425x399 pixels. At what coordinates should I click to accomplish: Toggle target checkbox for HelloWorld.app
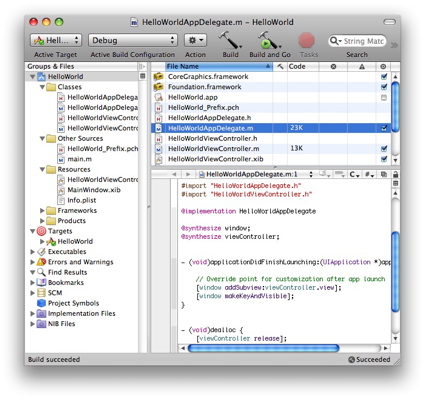(384, 97)
